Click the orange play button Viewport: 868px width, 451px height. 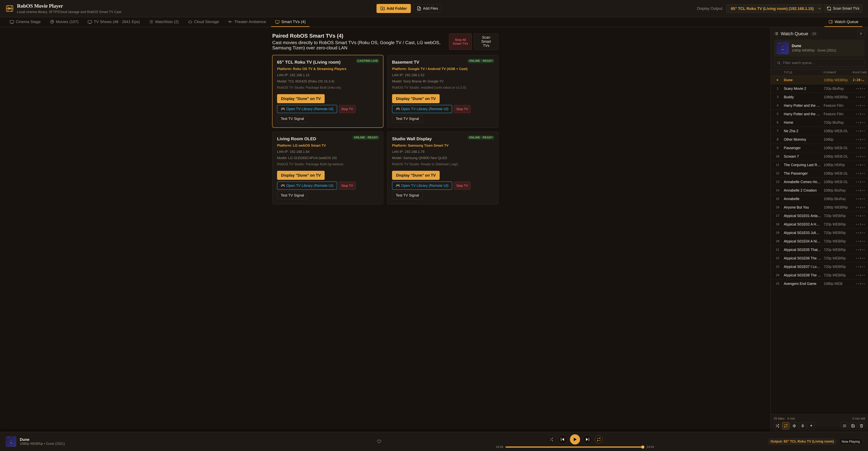point(575,439)
